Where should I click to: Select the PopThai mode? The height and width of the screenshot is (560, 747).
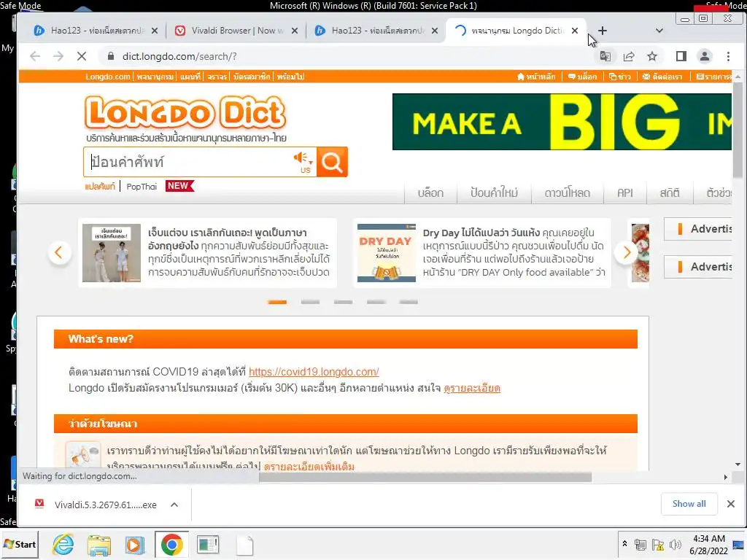coord(142,186)
